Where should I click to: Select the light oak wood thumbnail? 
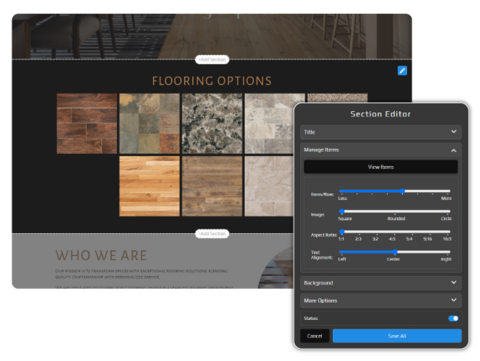tap(149, 186)
